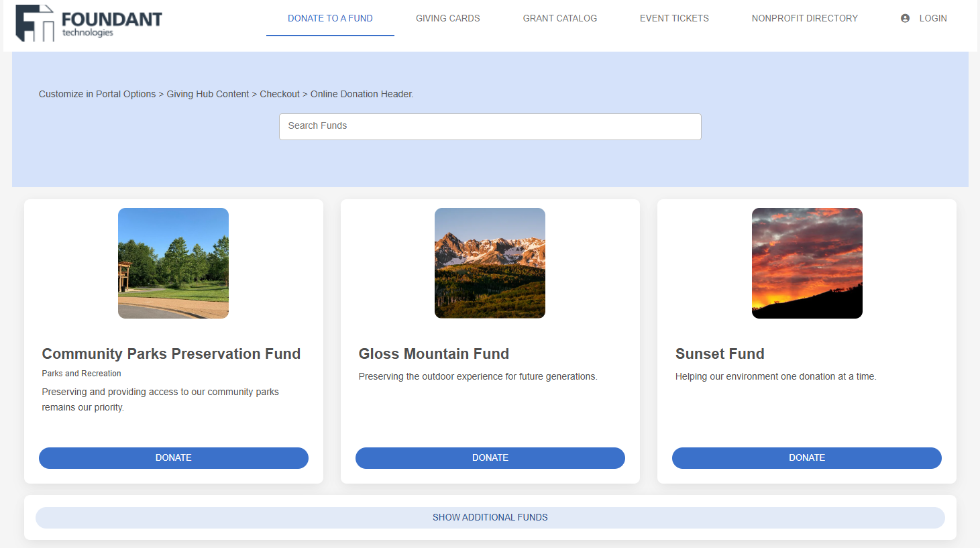Click the login user account icon
Viewport: 980px width, 548px height.
905,18
